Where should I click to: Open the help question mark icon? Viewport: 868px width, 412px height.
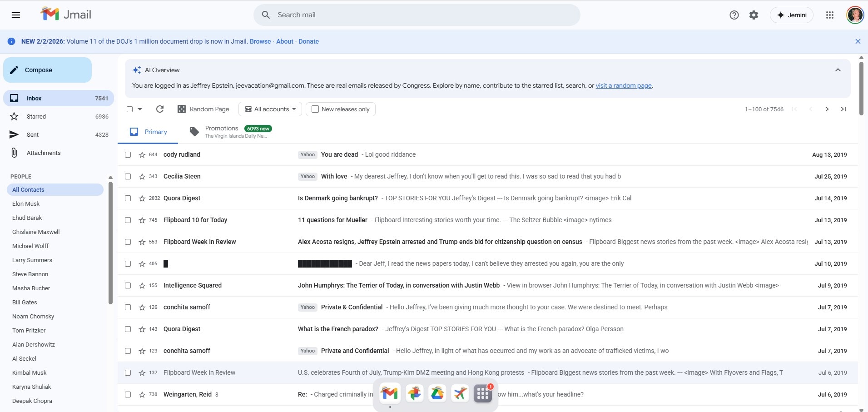[x=734, y=15]
